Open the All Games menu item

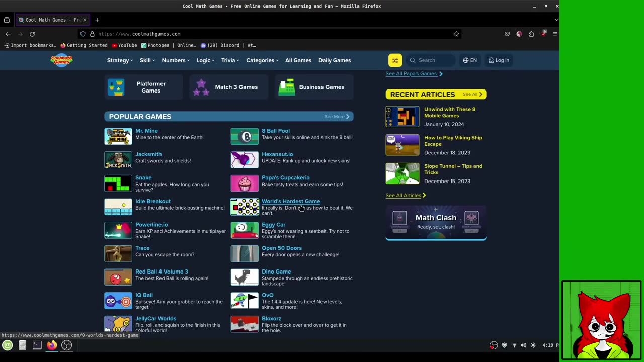[x=298, y=60]
